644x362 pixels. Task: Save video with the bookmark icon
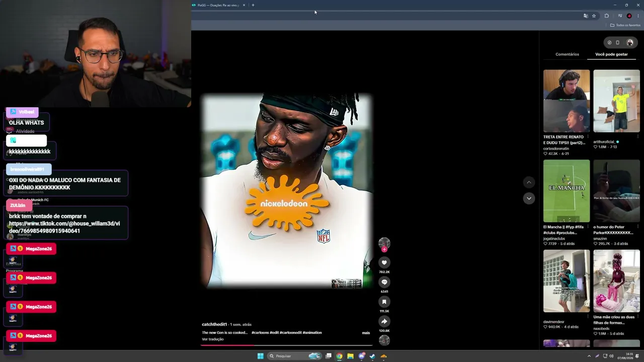[384, 302]
